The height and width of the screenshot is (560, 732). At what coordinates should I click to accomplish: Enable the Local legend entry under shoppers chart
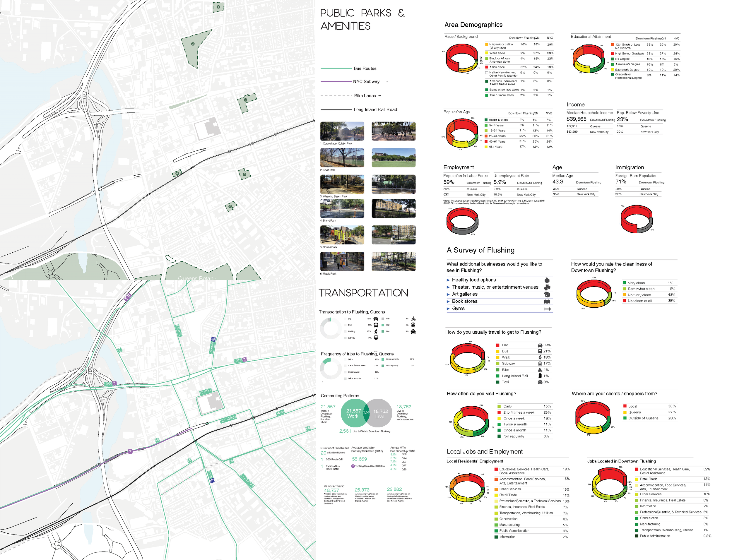click(625, 406)
